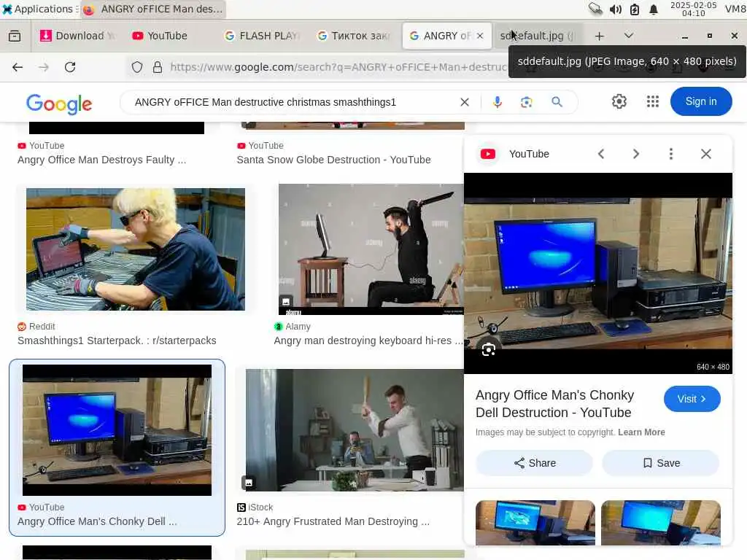Click Sign in button

click(701, 101)
